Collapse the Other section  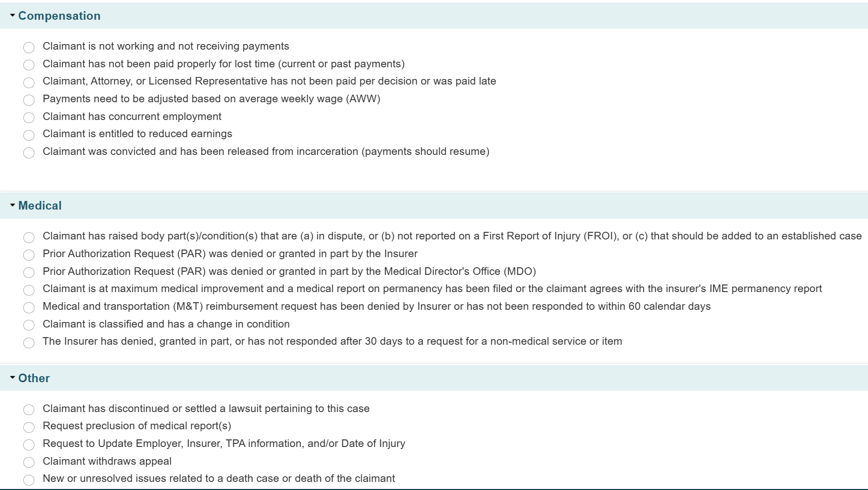(13, 378)
